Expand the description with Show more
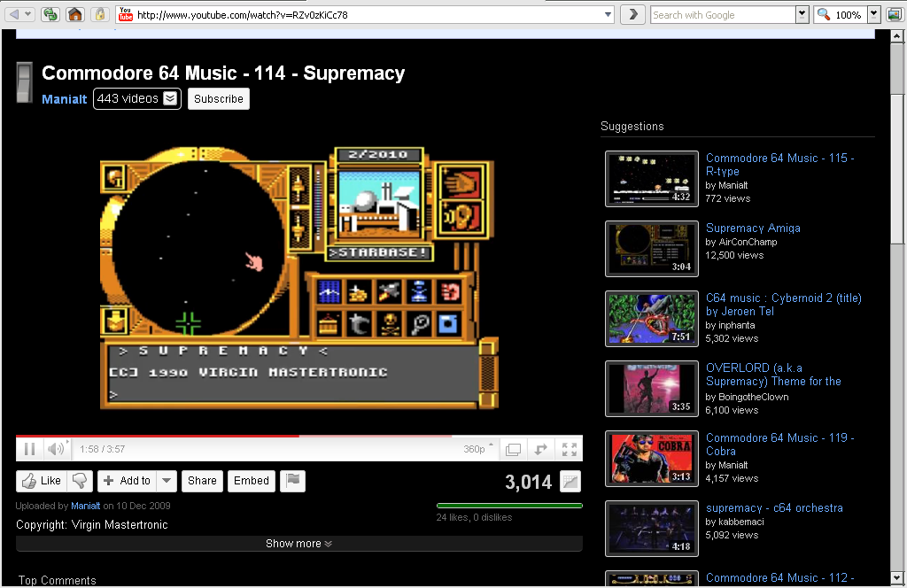 click(x=298, y=544)
